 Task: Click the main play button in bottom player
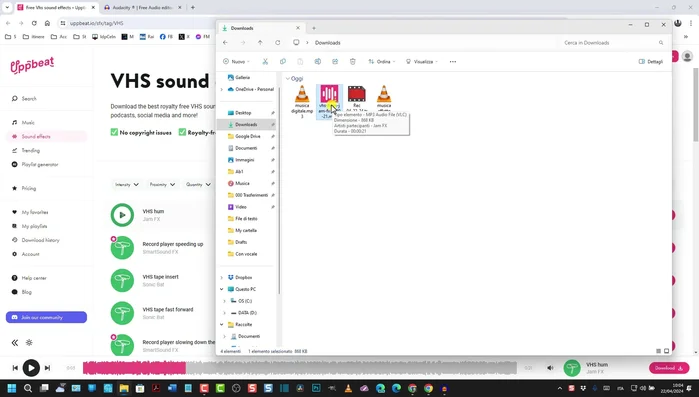[31, 368]
